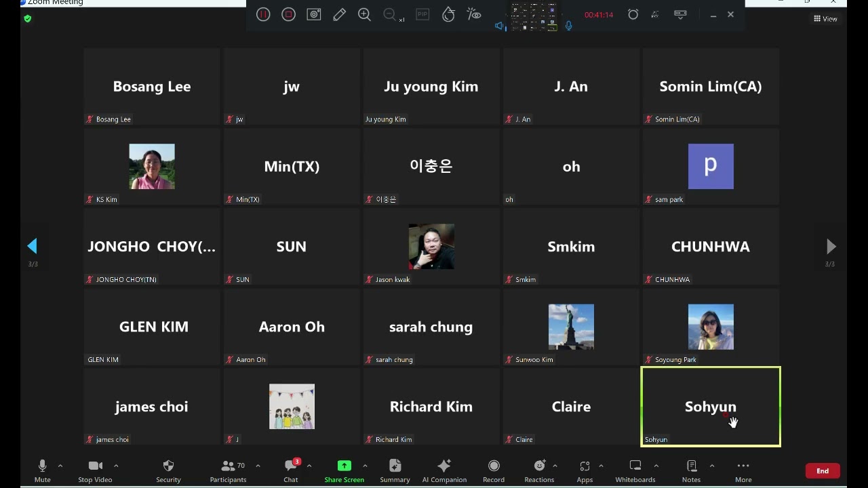Click the 'sarah chung' tile name
868x488 pixels.
coord(431,327)
